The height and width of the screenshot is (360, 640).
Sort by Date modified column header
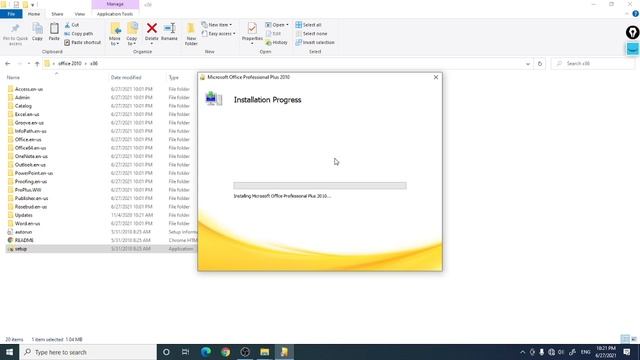(x=126, y=78)
